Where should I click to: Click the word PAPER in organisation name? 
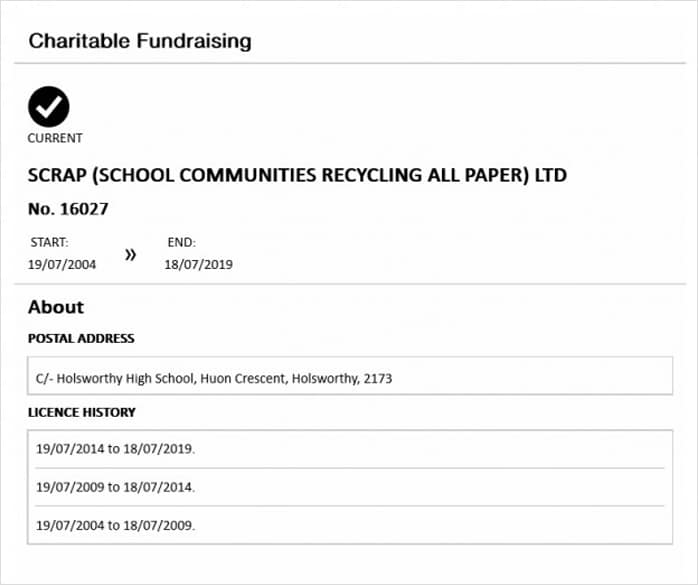(494, 175)
